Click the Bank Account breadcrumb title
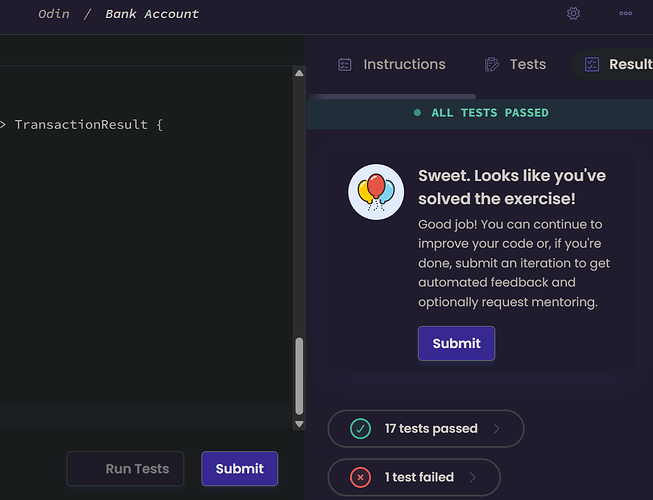653x500 pixels. [152, 14]
